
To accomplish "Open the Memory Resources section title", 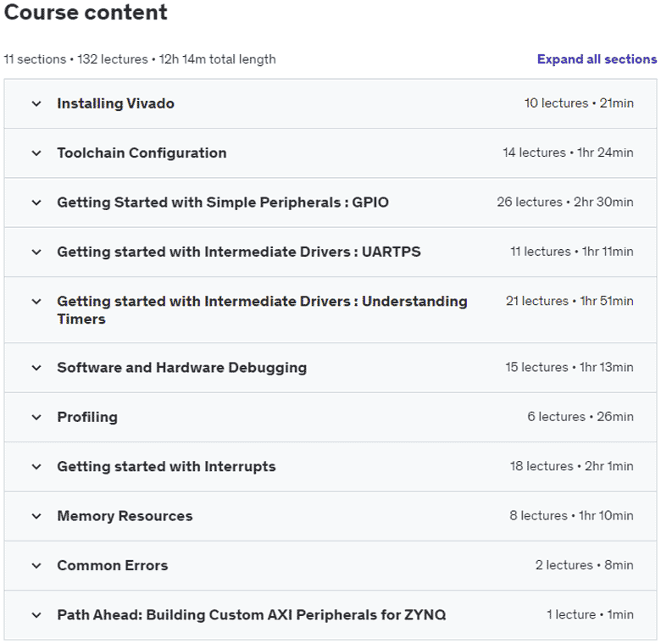I will [125, 516].
